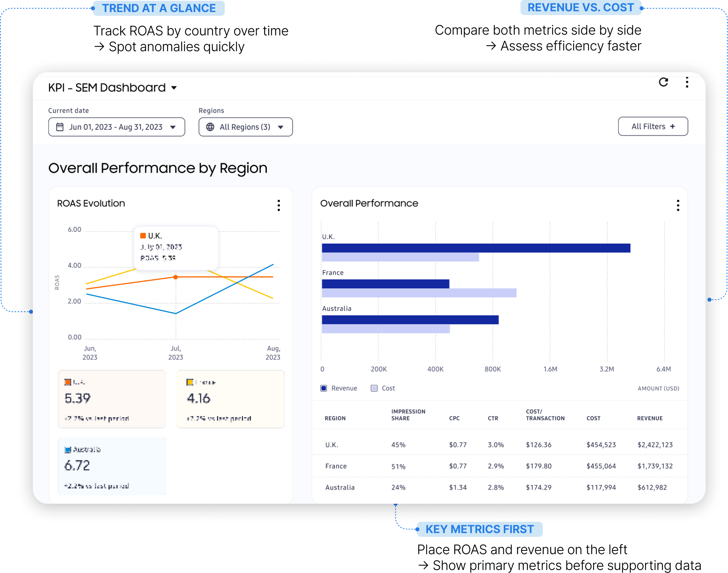
Task: Open the Jun 01 - Aug 31 date dropdown
Action: (x=117, y=127)
